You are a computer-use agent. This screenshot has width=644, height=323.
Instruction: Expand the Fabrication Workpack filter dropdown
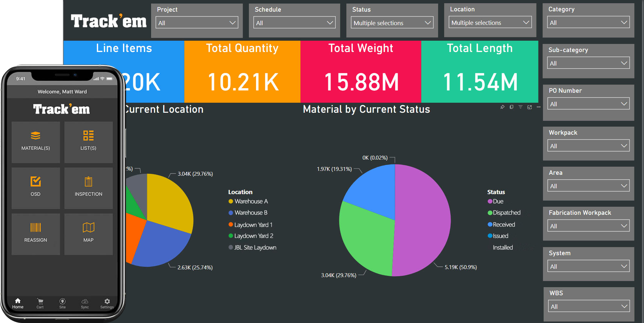click(588, 226)
